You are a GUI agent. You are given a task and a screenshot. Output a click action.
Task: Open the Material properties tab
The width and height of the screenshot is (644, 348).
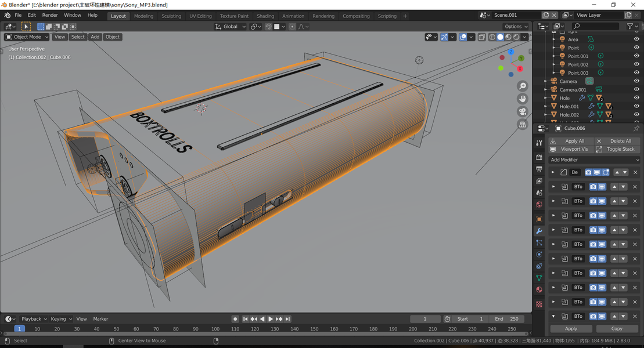coord(539,290)
